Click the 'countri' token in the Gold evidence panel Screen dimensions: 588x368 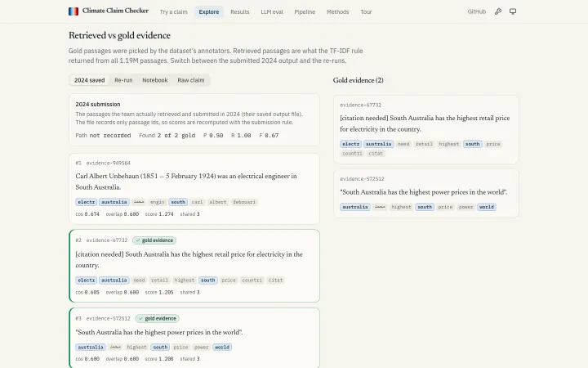tap(352, 153)
